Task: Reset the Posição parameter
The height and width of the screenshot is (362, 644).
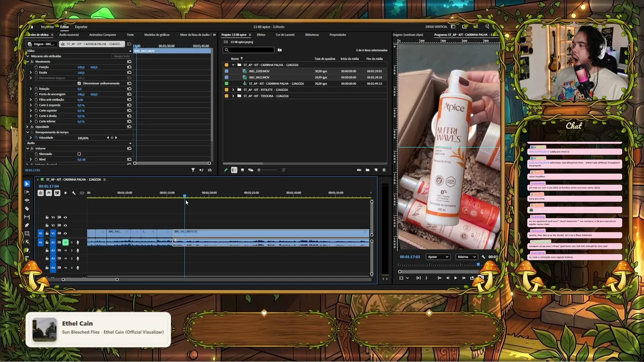Action: click(x=129, y=67)
